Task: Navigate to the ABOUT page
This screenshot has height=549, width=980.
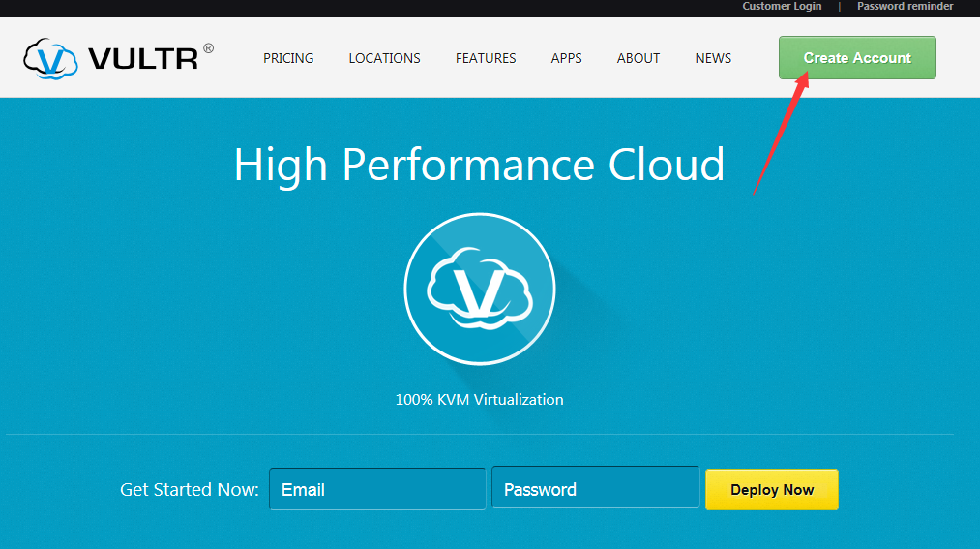Action: (638, 58)
